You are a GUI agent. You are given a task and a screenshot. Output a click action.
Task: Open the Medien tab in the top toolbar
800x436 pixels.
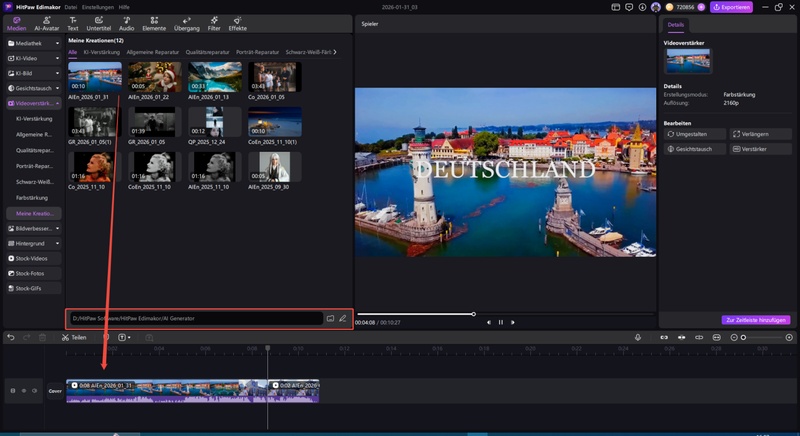[16, 23]
